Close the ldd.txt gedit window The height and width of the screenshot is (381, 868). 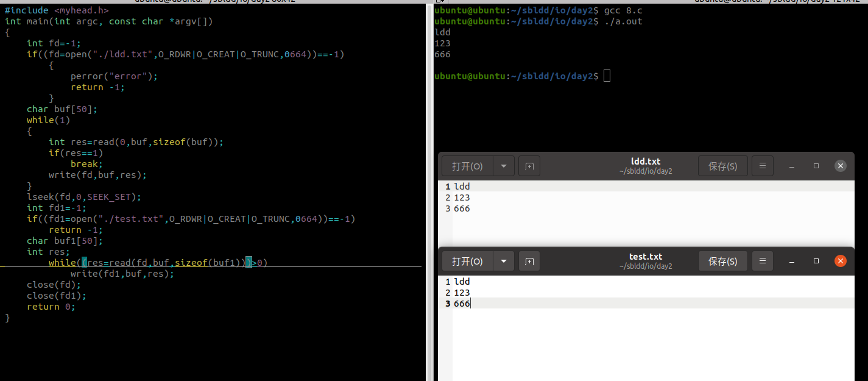point(841,166)
